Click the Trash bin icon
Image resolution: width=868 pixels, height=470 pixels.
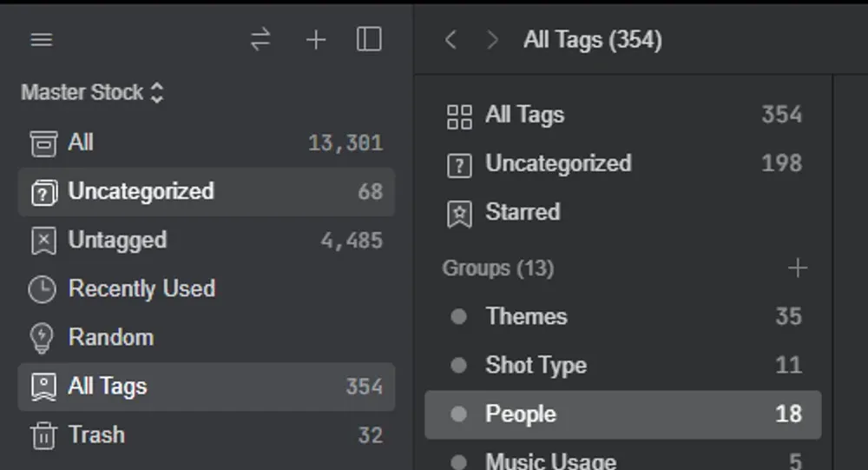43,435
